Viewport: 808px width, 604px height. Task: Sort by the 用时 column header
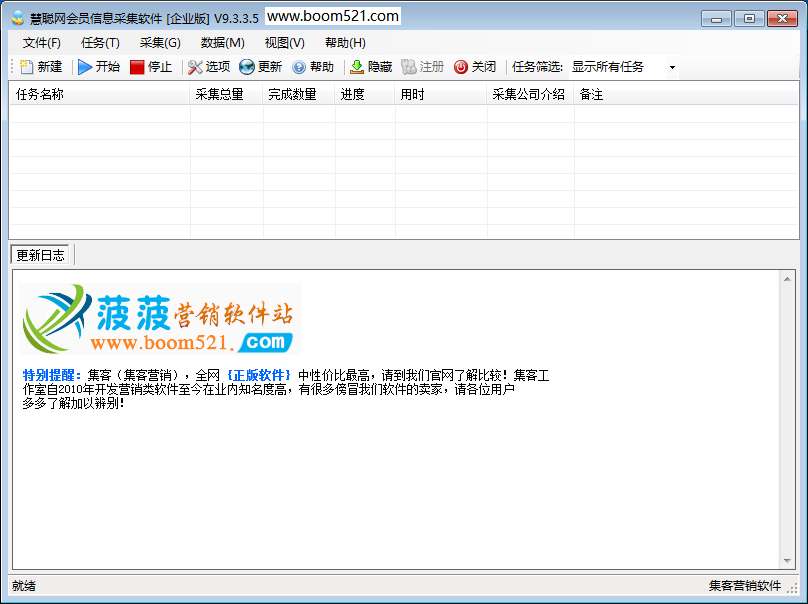tap(441, 94)
